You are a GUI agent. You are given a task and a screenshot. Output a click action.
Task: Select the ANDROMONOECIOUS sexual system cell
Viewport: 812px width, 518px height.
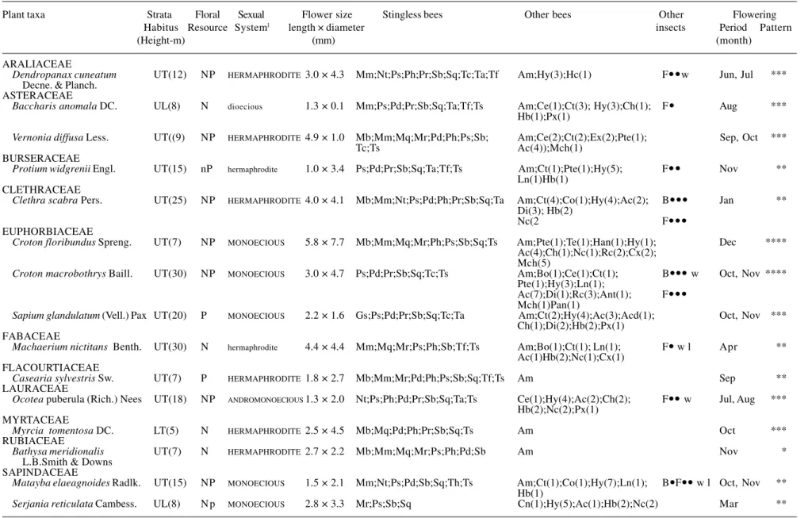click(265, 400)
